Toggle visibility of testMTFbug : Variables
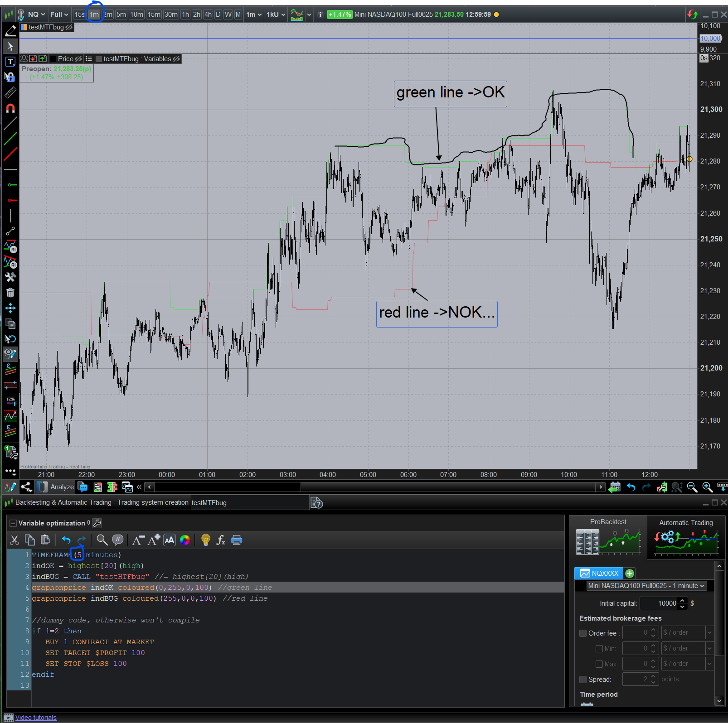 pos(176,59)
